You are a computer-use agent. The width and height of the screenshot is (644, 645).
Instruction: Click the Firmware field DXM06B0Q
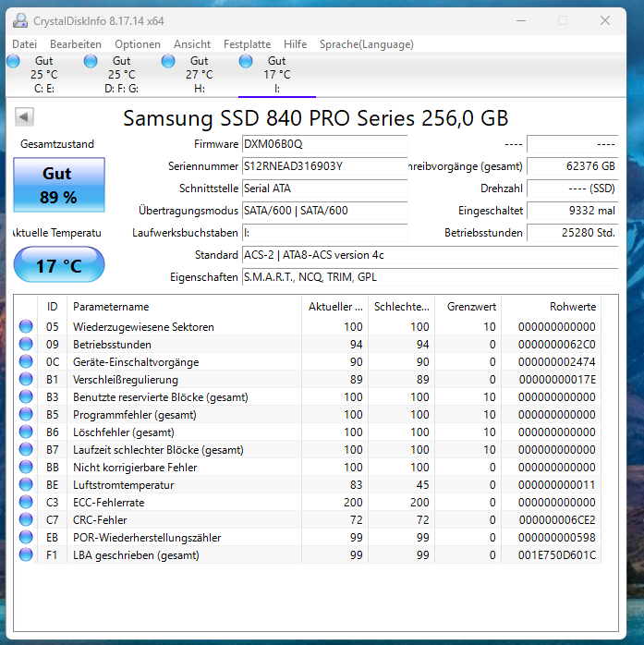click(325, 144)
